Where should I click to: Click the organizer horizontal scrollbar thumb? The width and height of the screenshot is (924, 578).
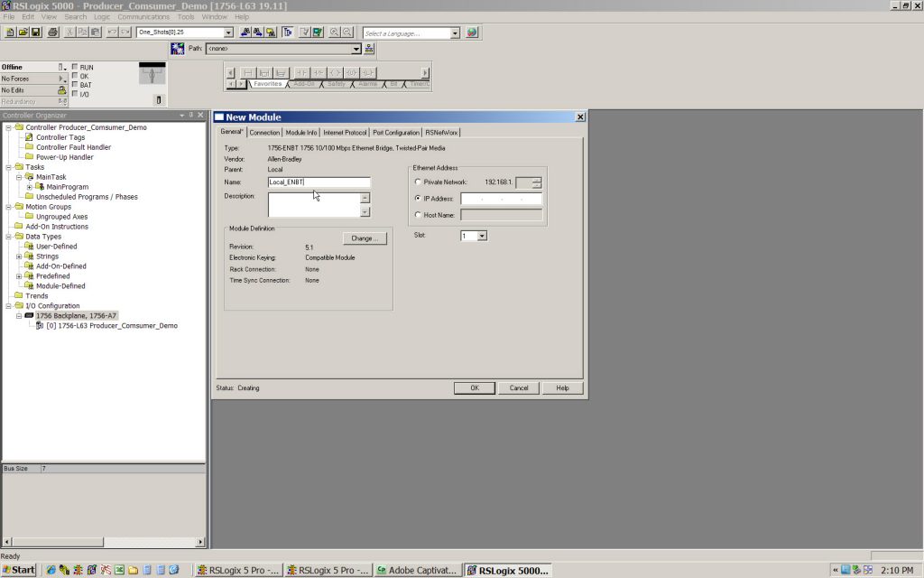58,542
